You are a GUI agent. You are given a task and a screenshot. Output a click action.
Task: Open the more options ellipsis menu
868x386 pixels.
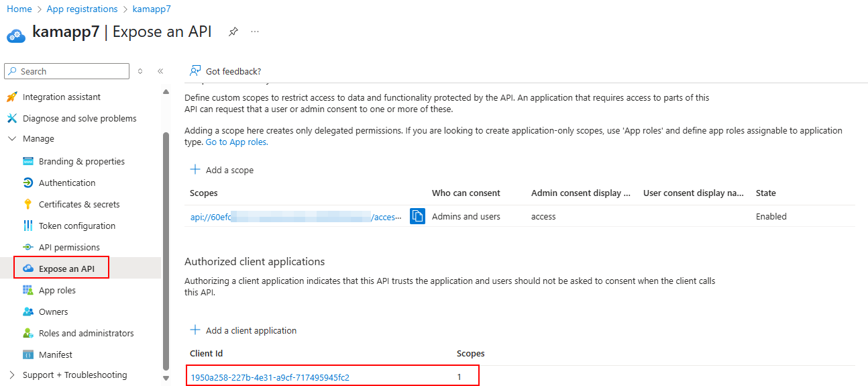pos(255,32)
